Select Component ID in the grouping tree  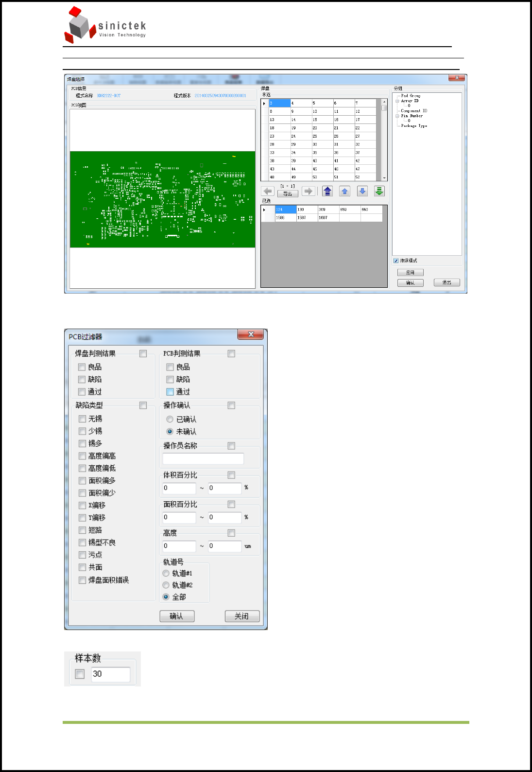[x=414, y=111]
